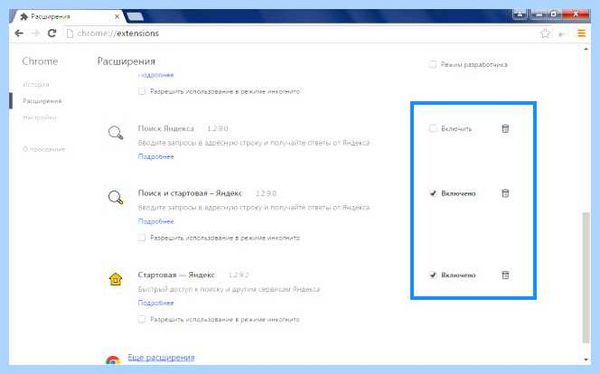This screenshot has height=374, width=600.
Task: Uncheck Включено for Поиск и стартовая – Яндекс
Action: point(433,193)
